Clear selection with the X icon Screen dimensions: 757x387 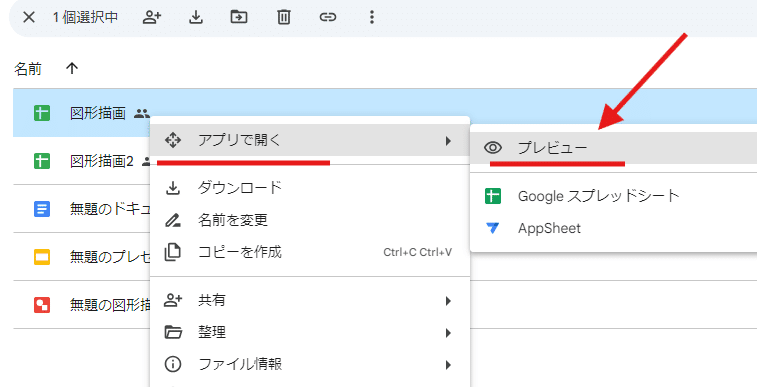[x=29, y=17]
